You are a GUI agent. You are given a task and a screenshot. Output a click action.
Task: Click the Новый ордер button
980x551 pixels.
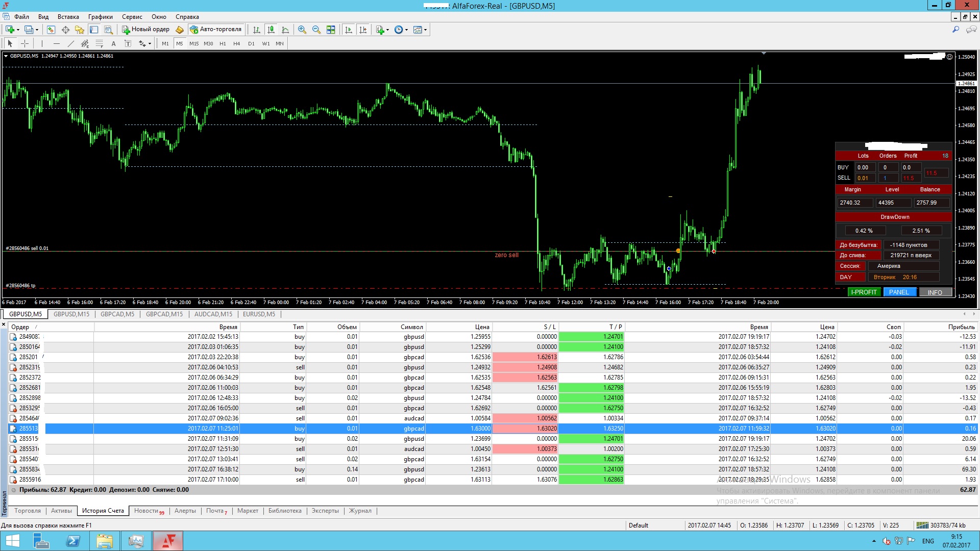point(145,30)
